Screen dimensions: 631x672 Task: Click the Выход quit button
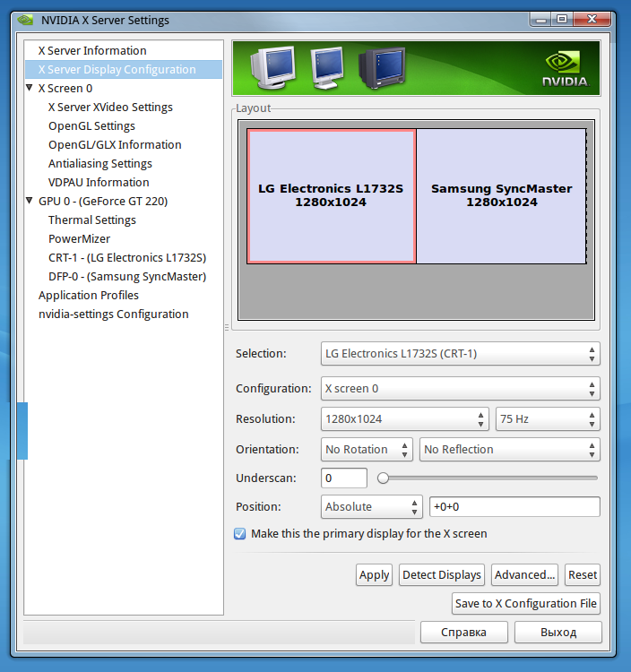coord(558,633)
